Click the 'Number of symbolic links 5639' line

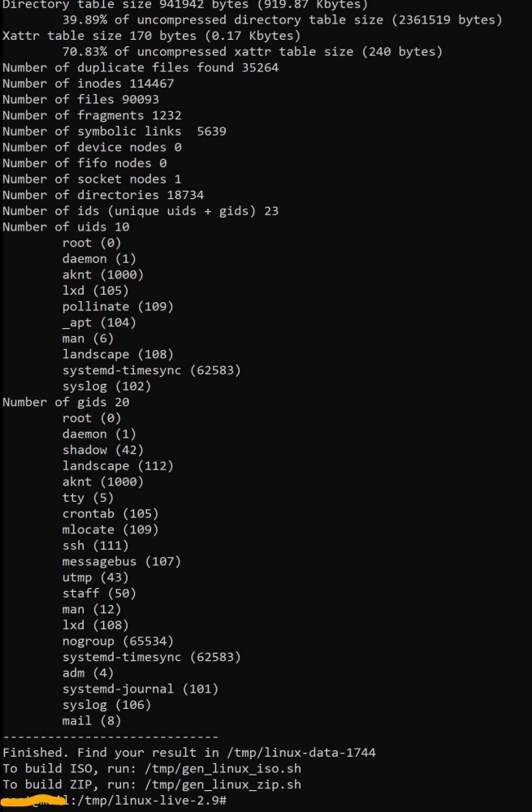(114, 131)
